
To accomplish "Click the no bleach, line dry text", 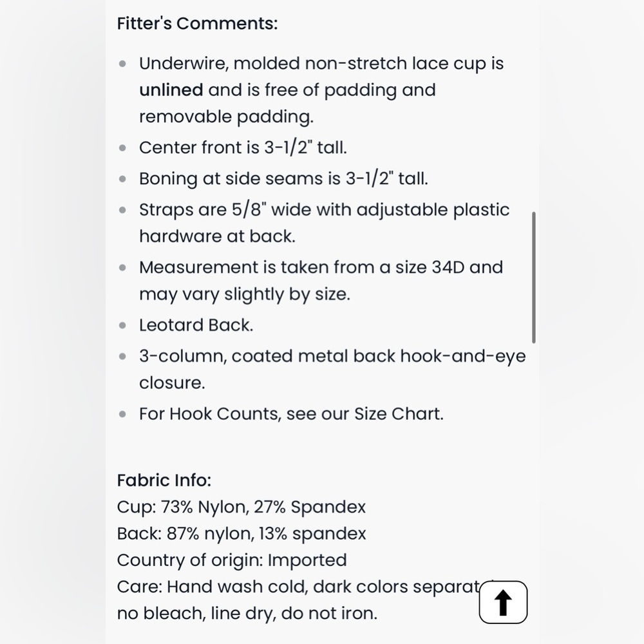I will click(247, 613).
